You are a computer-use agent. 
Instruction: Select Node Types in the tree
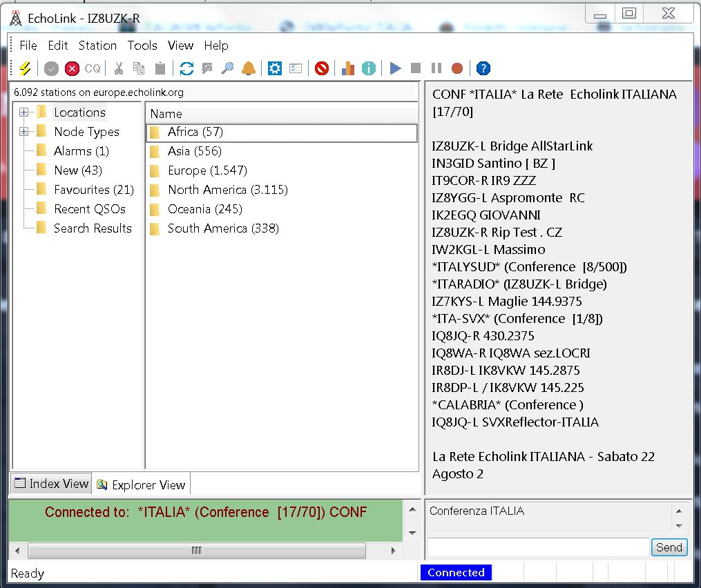[87, 131]
